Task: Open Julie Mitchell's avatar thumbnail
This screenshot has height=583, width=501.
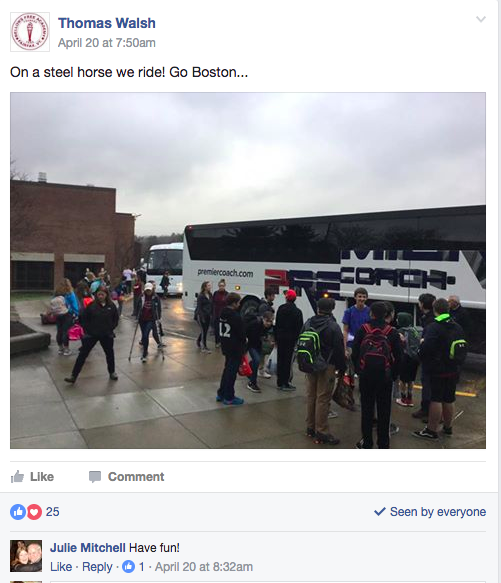Action: (x=26, y=556)
